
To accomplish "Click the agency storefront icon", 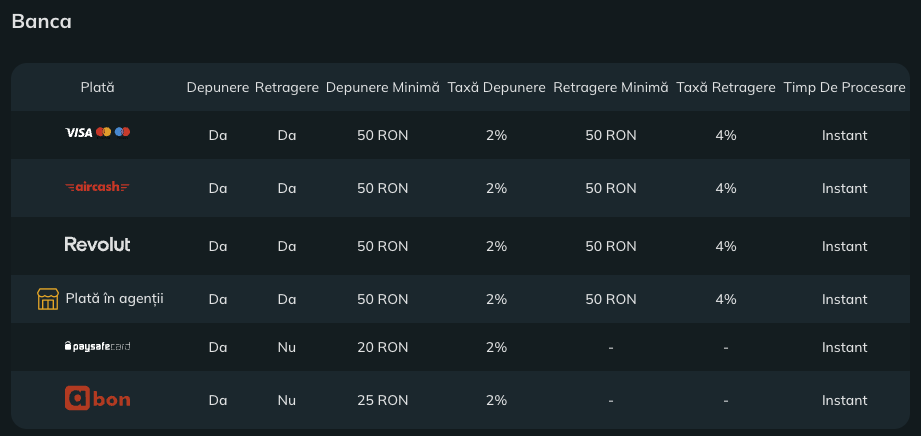I will pos(48,299).
